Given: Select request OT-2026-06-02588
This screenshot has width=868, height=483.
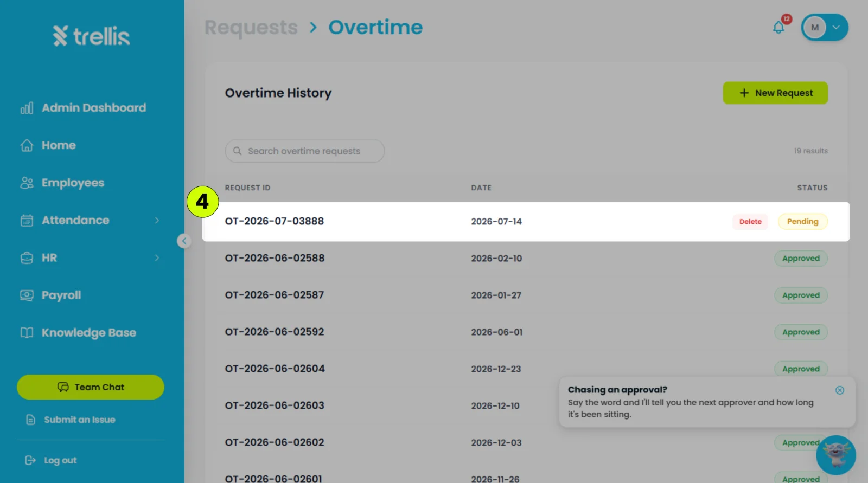Looking at the screenshot, I should point(275,258).
